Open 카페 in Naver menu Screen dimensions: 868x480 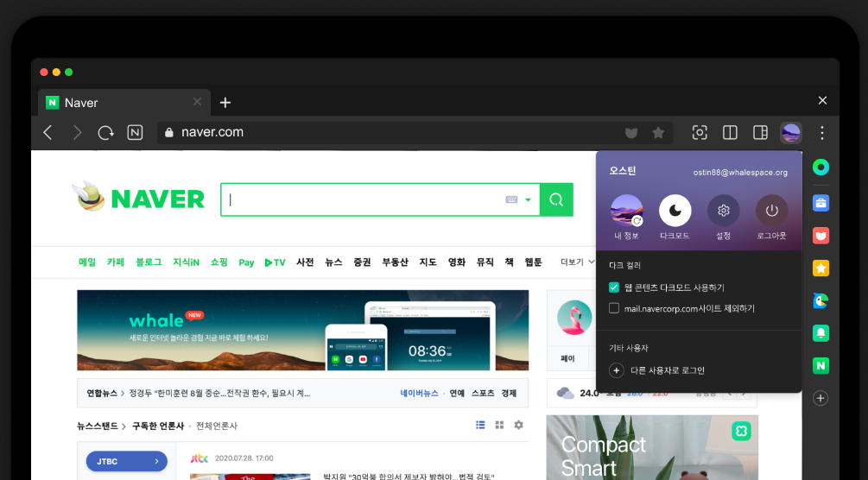[x=116, y=262]
